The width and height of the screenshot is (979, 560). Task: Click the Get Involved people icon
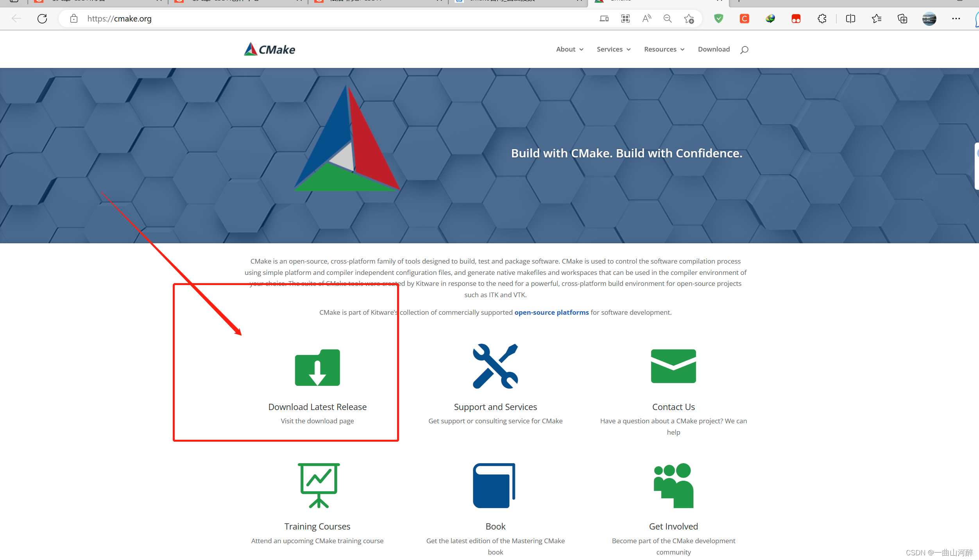(x=673, y=485)
